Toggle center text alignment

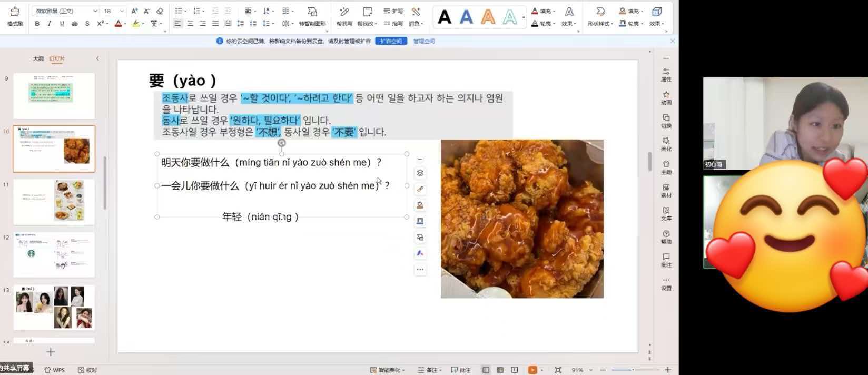(190, 24)
